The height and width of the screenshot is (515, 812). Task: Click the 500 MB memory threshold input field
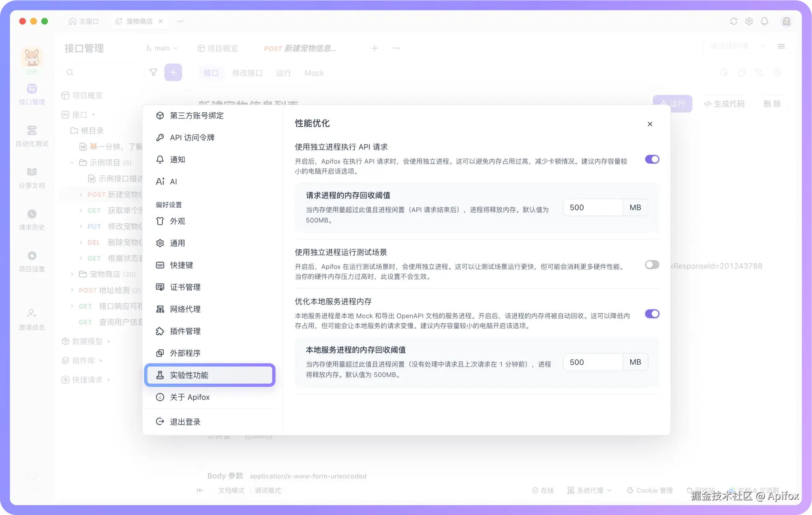[x=593, y=207]
